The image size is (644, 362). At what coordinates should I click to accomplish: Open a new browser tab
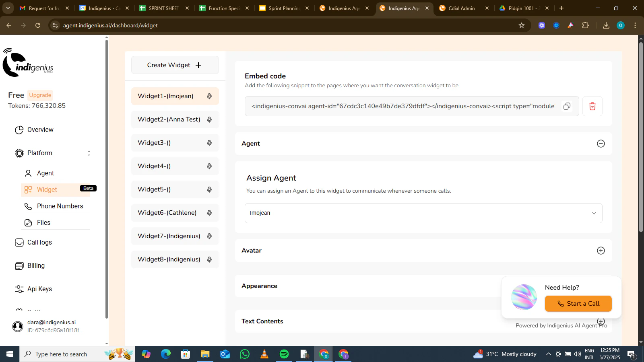point(561,8)
